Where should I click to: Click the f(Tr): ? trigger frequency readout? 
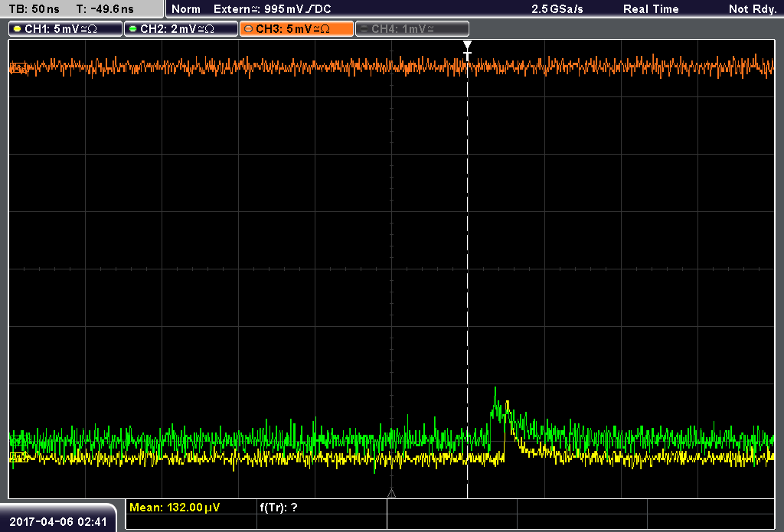point(279,508)
